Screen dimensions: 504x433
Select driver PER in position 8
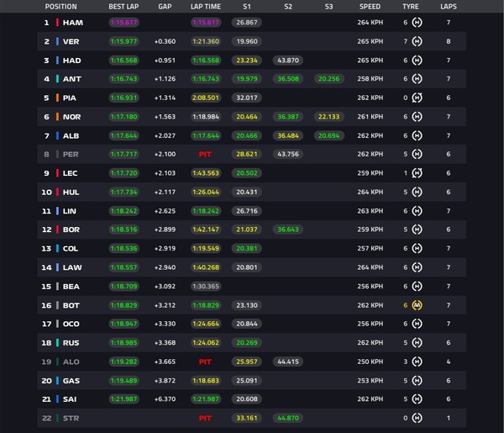coord(71,155)
